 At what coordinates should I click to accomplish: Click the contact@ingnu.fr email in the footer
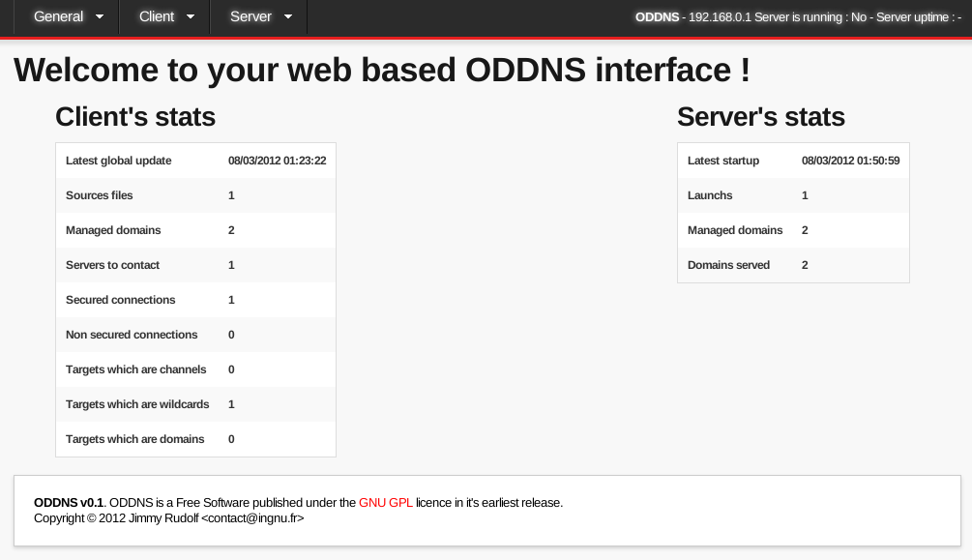[252, 518]
